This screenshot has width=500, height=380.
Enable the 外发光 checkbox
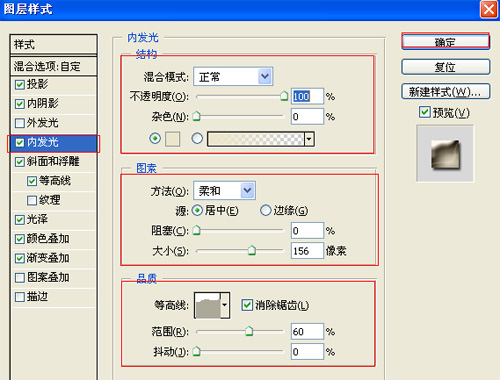20,123
